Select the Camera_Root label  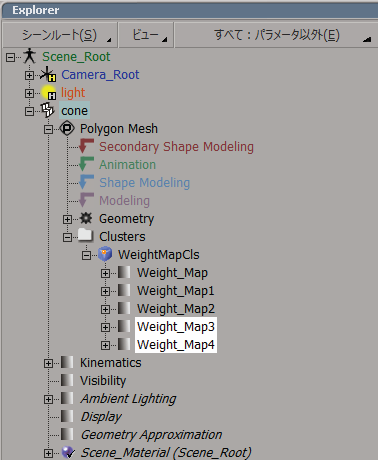click(100, 75)
